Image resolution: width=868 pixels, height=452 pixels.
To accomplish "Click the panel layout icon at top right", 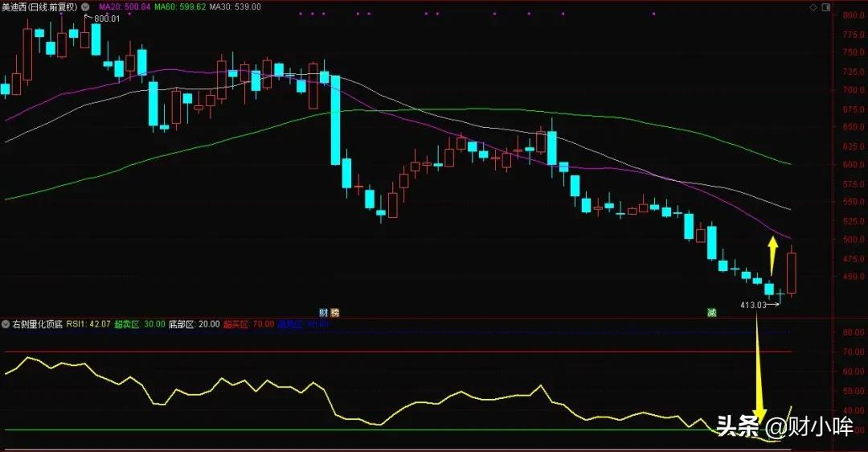I will (x=826, y=7).
